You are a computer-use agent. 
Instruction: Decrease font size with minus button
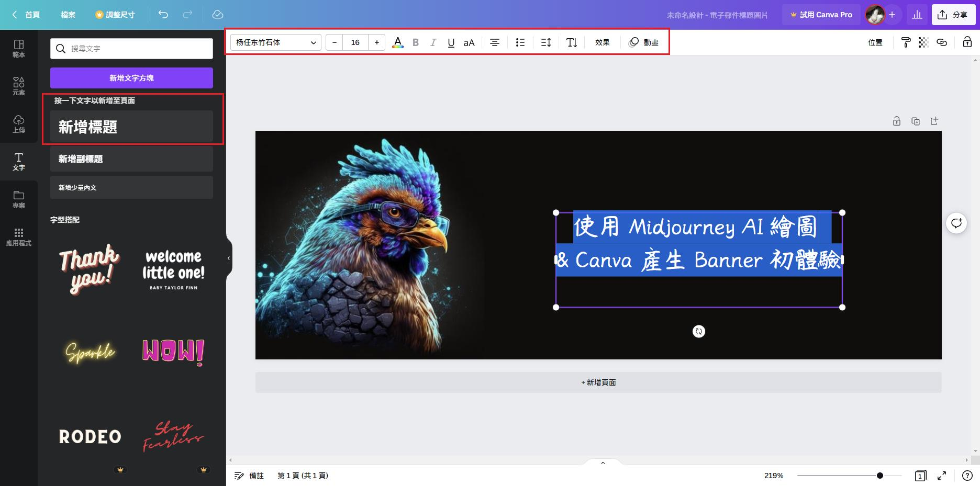(x=335, y=42)
